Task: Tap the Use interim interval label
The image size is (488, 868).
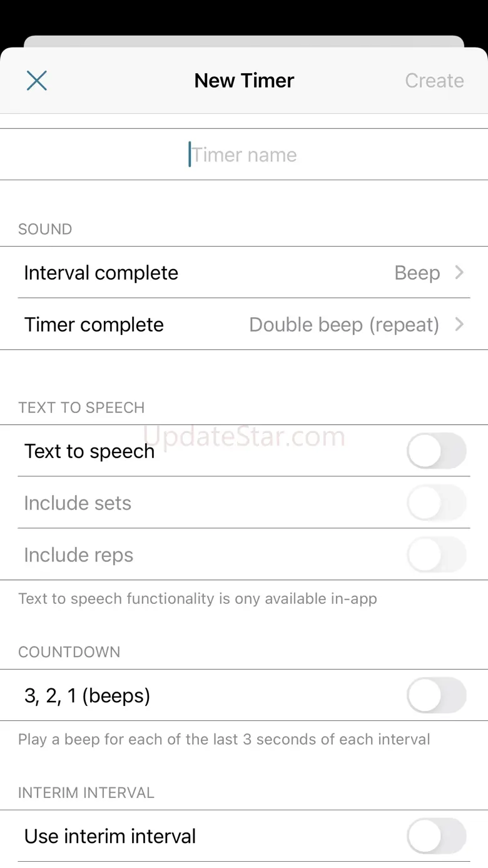Action: coord(109,837)
